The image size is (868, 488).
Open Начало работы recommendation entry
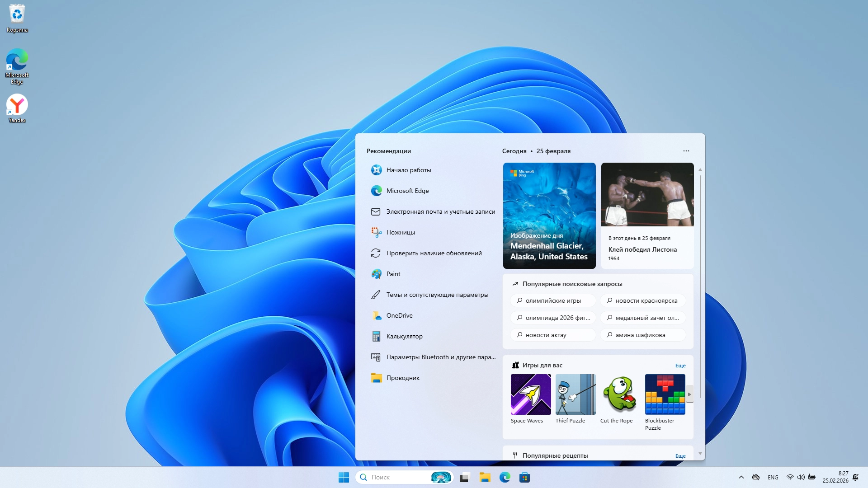pos(408,170)
